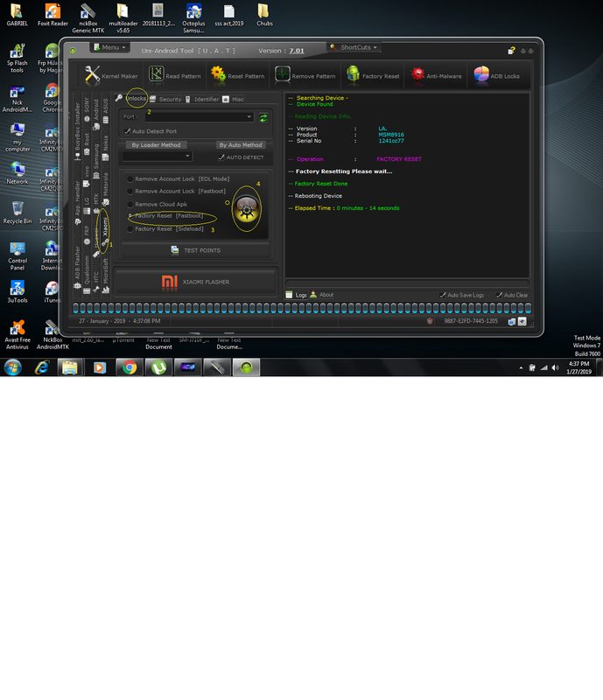This screenshot has height=700, width=603.
Task: Click the XIAOMI FLASHER button
Action: (196, 282)
